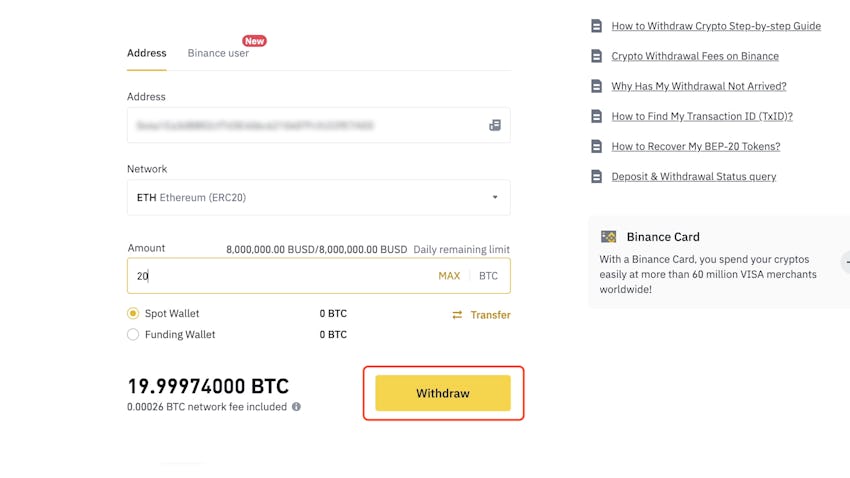
Task: Select the Spot Wallet radio button
Action: coord(133,313)
